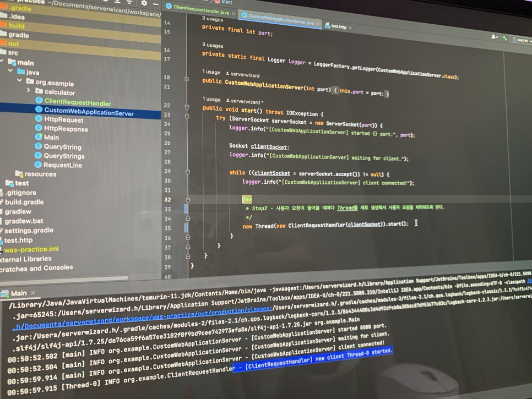
Task: Close the CustomWebApplicationServer.java tab
Action: (318, 24)
